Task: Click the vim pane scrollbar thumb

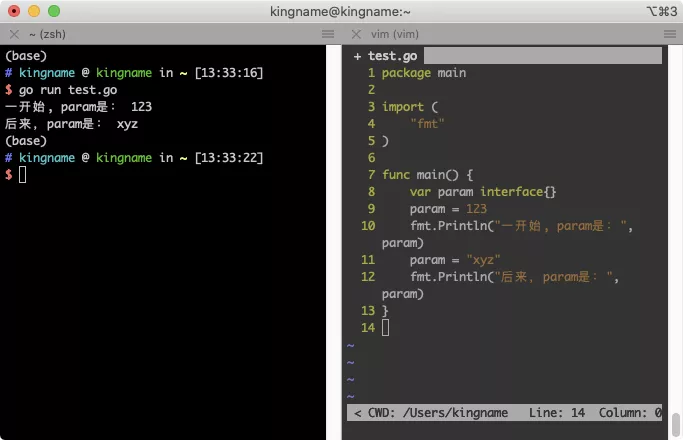Action: pos(676,424)
